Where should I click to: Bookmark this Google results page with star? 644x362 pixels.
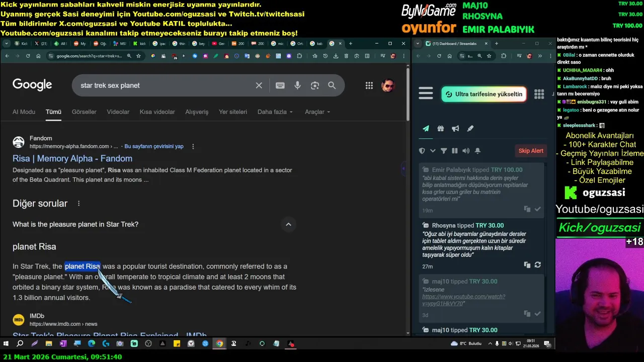[138, 56]
